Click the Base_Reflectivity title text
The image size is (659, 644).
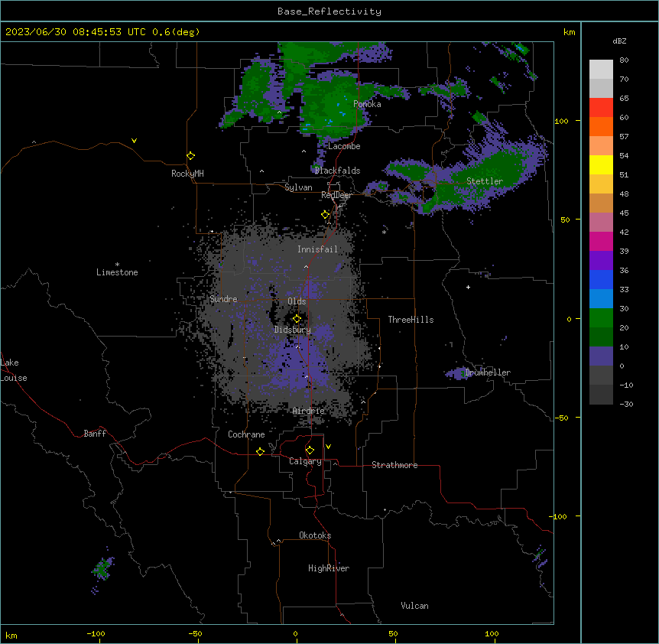(329, 11)
